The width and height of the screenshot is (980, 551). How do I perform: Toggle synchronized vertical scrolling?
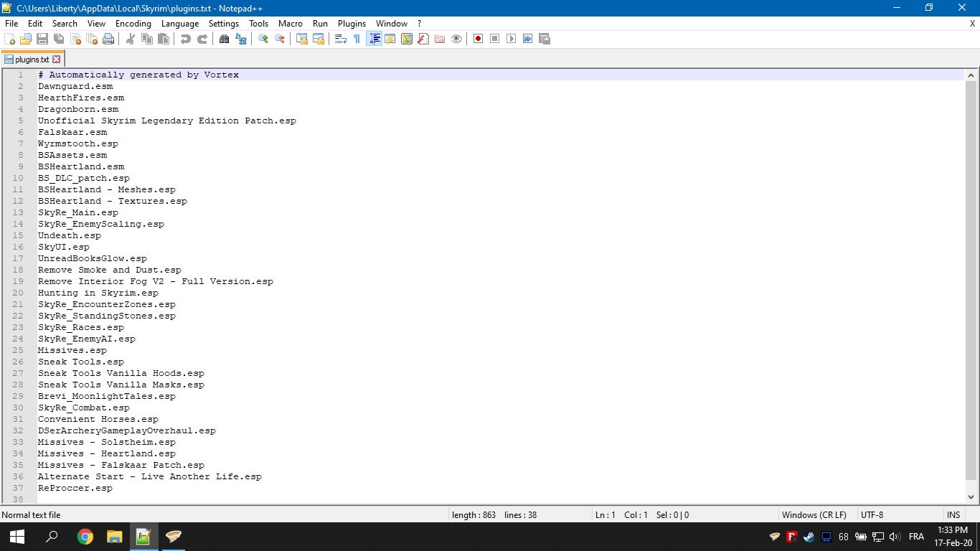pyautogui.click(x=302, y=39)
